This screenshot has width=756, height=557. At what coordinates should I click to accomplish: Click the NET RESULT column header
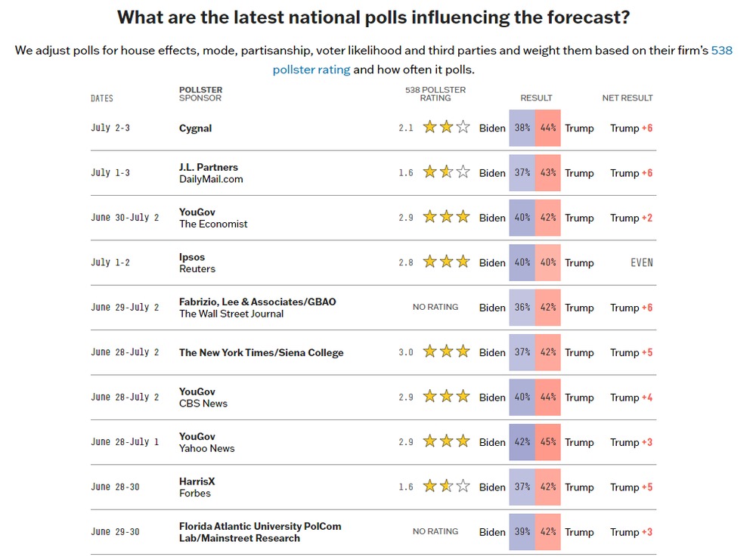point(627,97)
